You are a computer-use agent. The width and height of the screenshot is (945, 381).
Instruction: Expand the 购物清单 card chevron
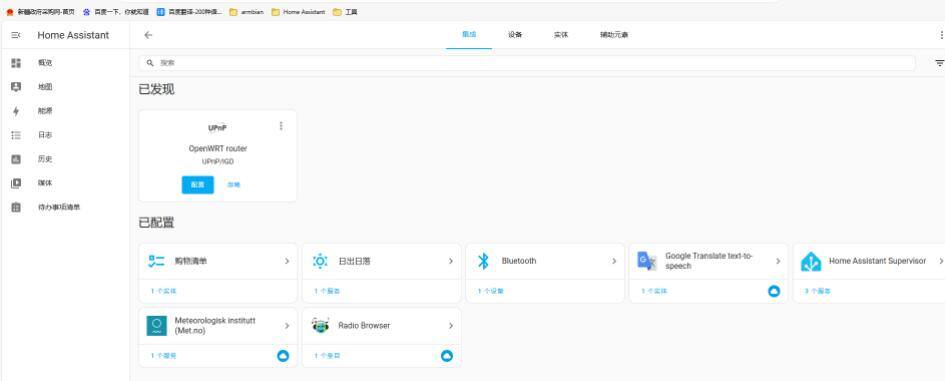[x=287, y=261]
